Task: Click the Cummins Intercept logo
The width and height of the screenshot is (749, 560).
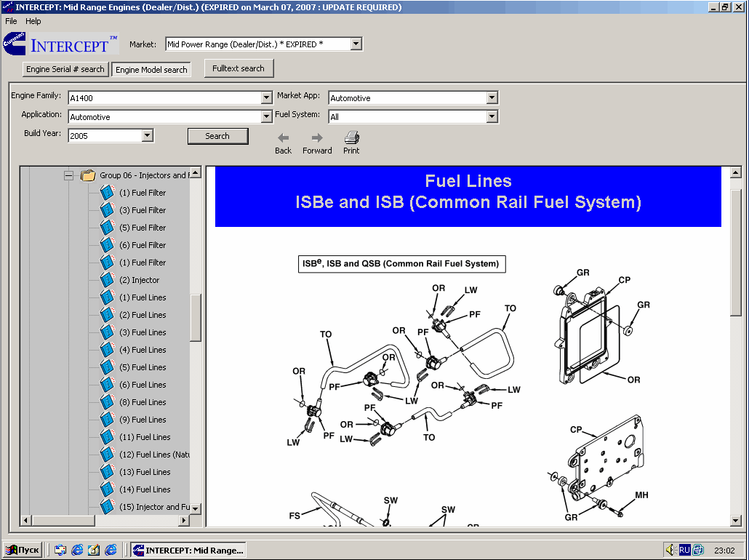Action: (61, 44)
